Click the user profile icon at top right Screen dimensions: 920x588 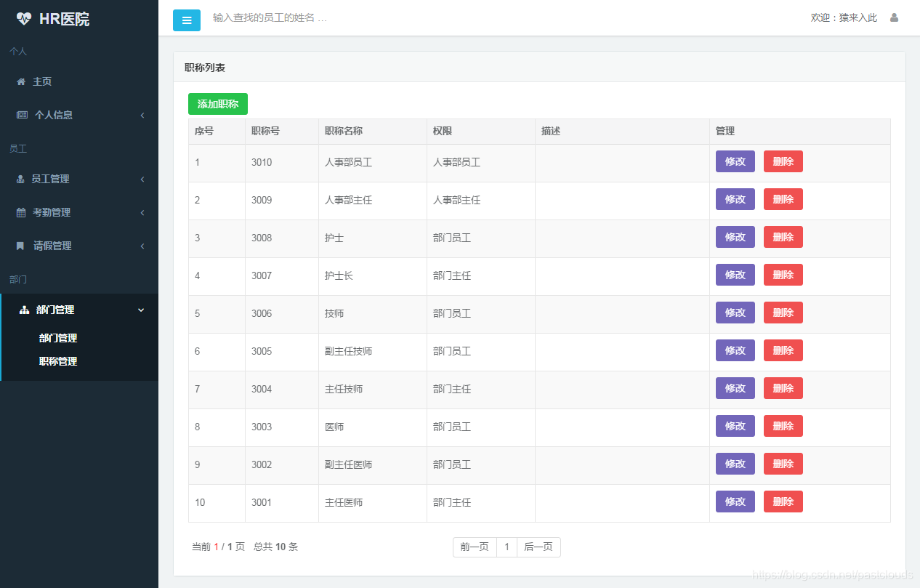[894, 17]
